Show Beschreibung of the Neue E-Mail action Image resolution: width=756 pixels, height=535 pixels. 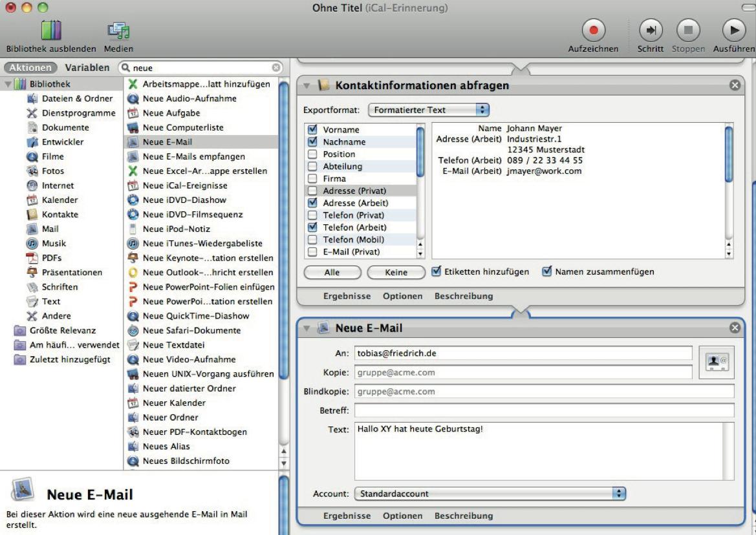(x=464, y=516)
